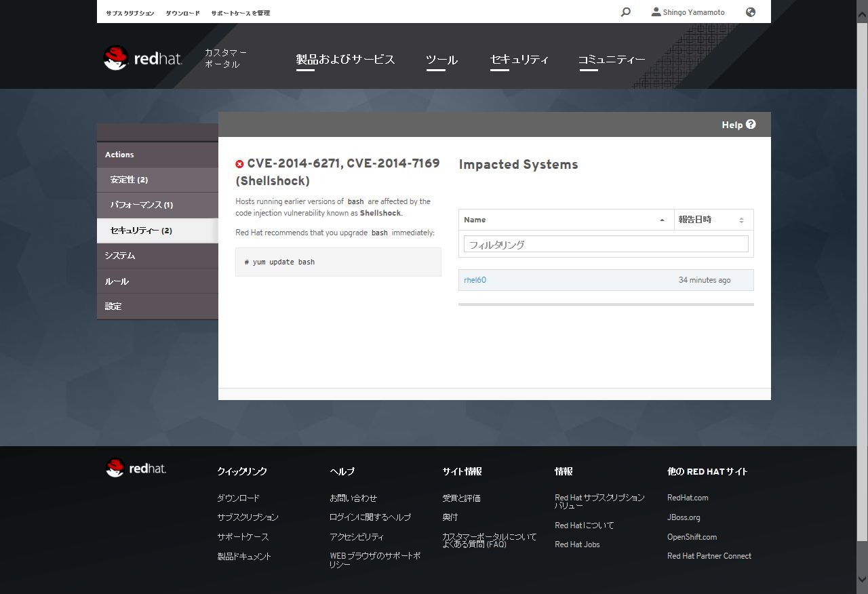
Task: Select 安定性 (2) sidebar item
Action: 157,180
